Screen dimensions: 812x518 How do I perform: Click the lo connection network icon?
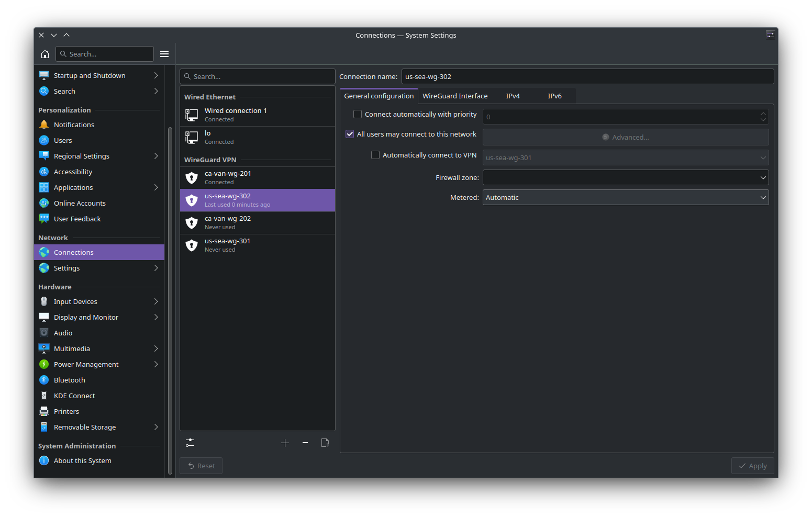point(192,137)
